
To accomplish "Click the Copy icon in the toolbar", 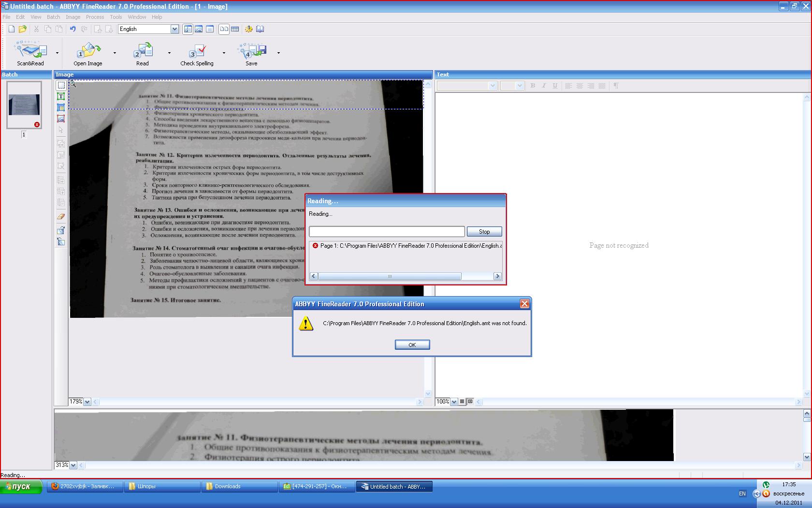I will click(x=47, y=29).
